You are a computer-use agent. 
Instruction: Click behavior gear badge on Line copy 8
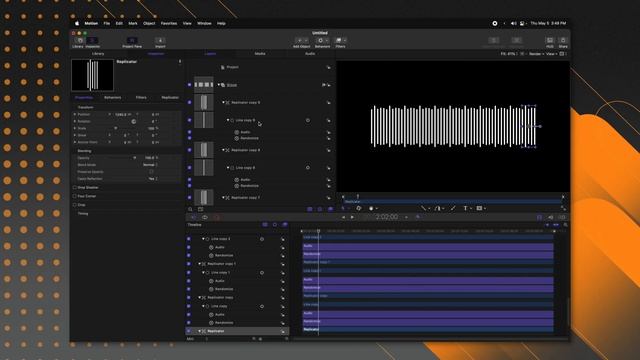coord(308,168)
